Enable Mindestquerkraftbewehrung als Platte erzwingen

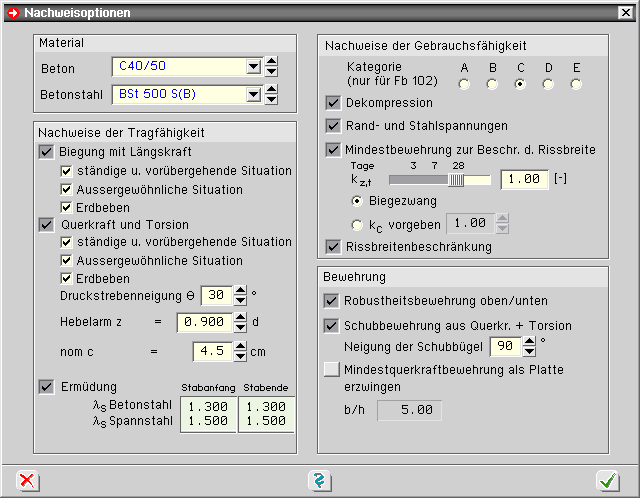(333, 370)
